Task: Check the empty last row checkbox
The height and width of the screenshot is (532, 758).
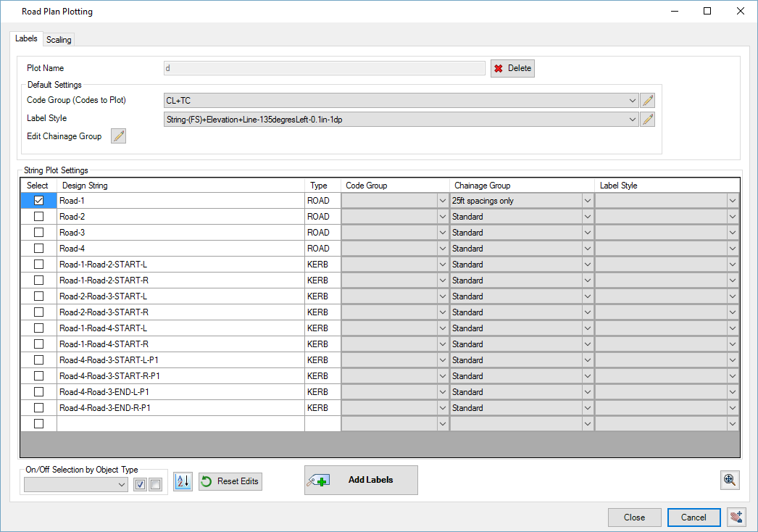Action: tap(38, 424)
